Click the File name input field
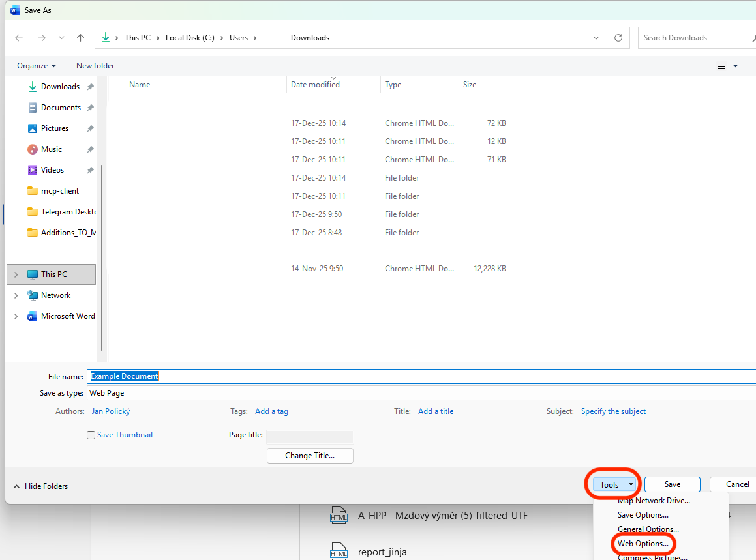Image resolution: width=756 pixels, height=560 pixels. (x=421, y=376)
